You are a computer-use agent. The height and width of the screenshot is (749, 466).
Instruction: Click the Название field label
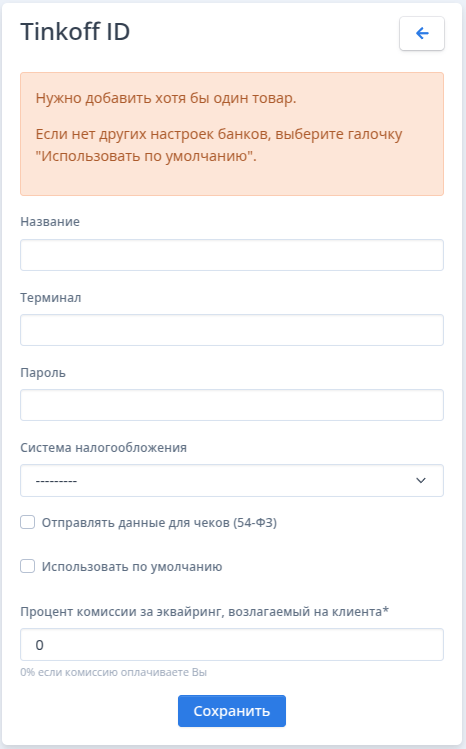(50, 222)
